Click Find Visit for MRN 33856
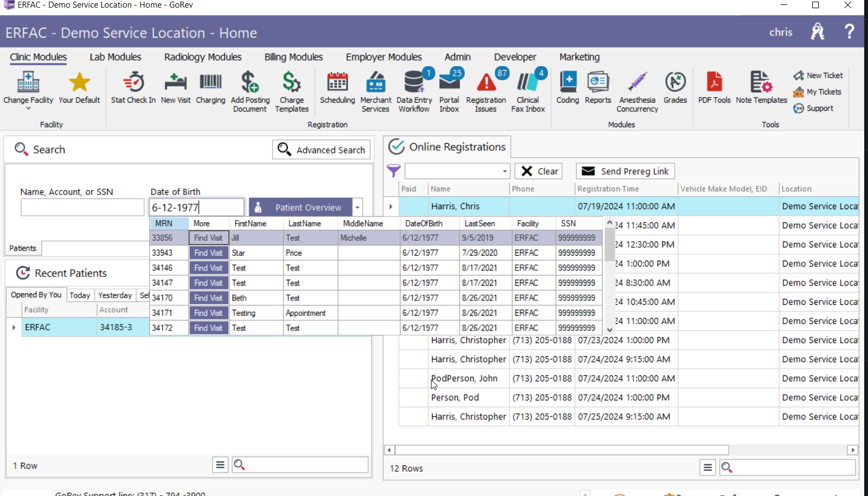Image resolution: width=868 pixels, height=496 pixels. pos(209,238)
